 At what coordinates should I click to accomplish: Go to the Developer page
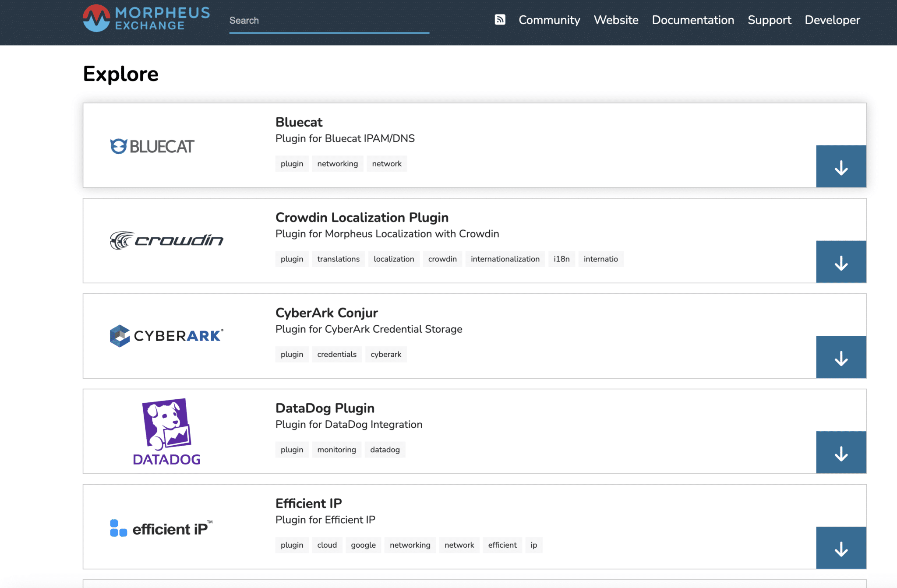coord(832,20)
